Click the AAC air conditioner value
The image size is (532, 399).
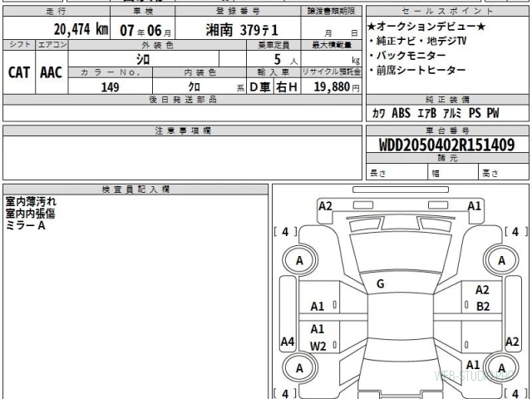52,72
